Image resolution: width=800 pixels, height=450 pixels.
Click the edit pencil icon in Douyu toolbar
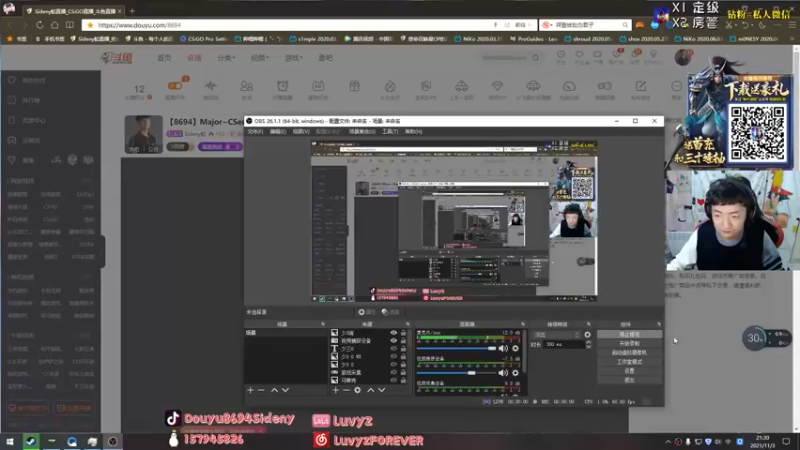tap(641, 86)
